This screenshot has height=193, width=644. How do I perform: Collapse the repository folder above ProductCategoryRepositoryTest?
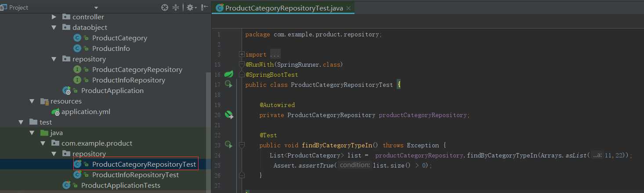pos(54,154)
